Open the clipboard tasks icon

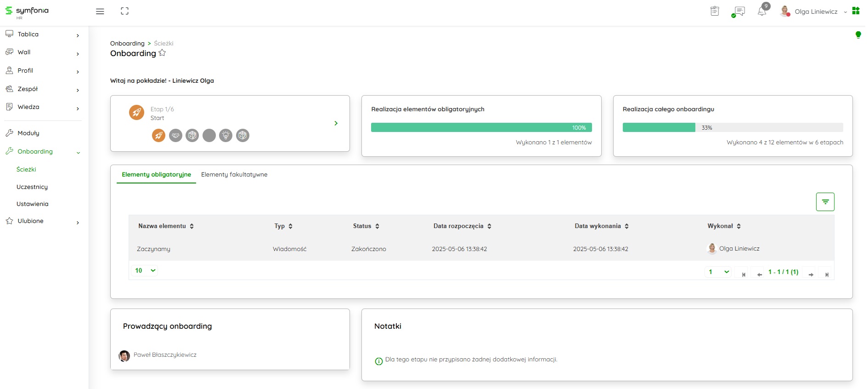coord(715,11)
